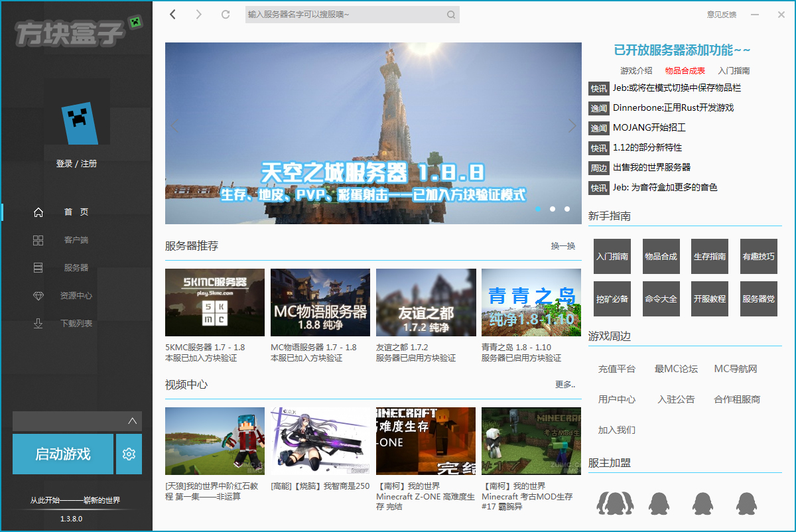Click the magnifier icon in the search bar
Viewport: 796px width, 532px height.
click(x=451, y=15)
